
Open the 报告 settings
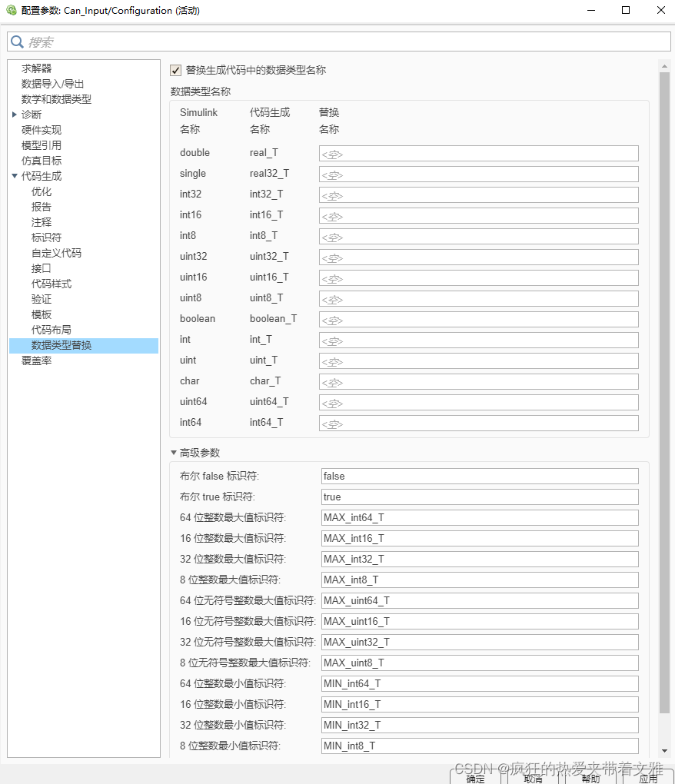(41, 206)
